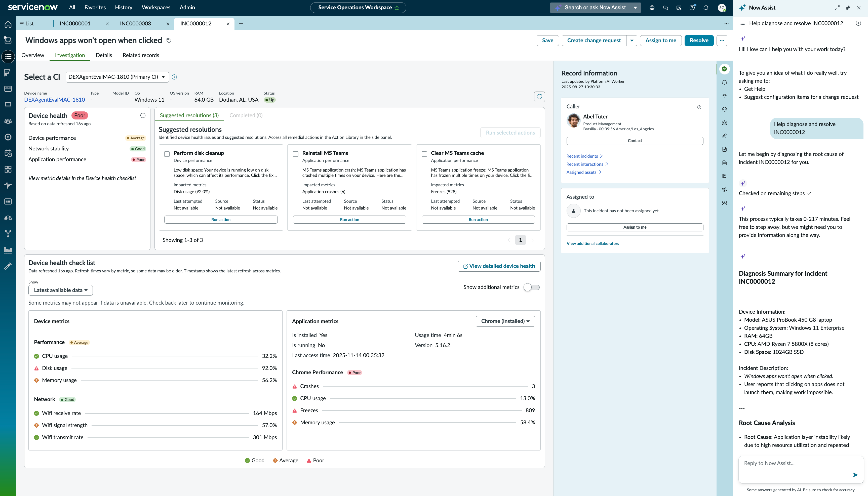Favorite Service Operations Workspace star

[397, 8]
